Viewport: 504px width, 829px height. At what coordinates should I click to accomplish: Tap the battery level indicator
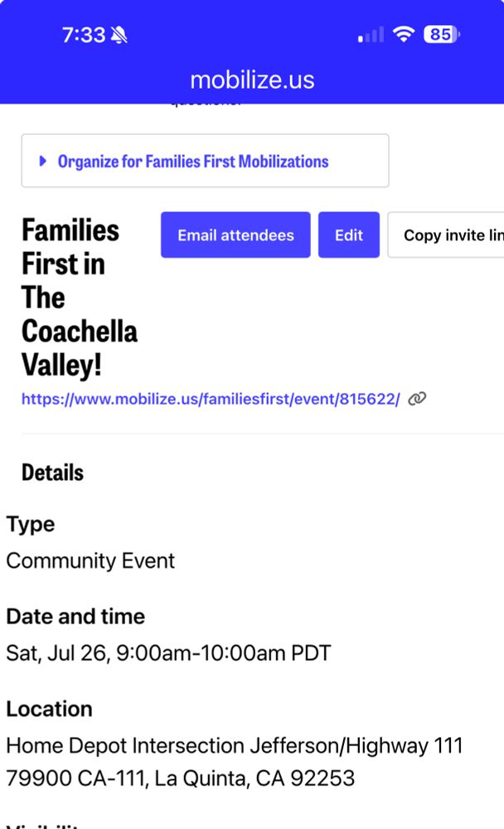(442, 34)
